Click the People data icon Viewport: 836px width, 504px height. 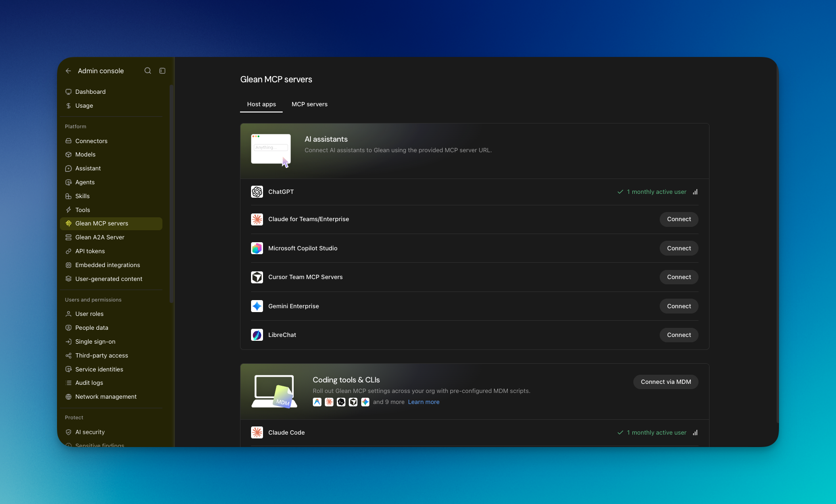click(x=69, y=328)
